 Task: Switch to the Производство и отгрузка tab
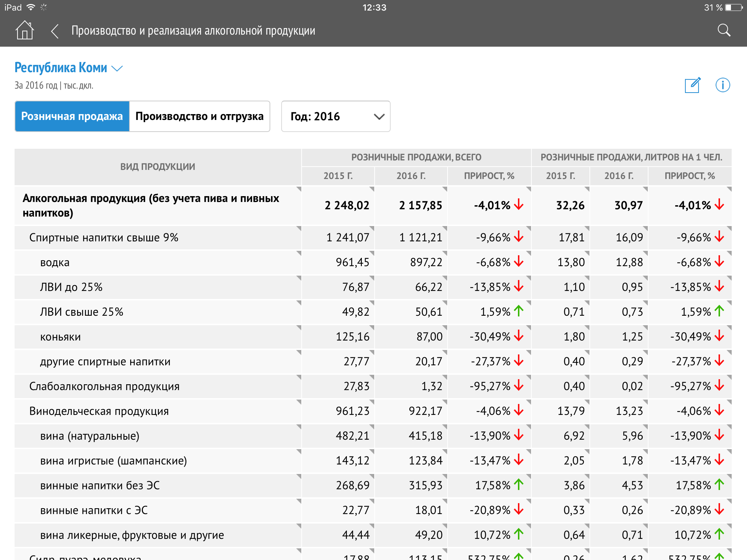200,116
